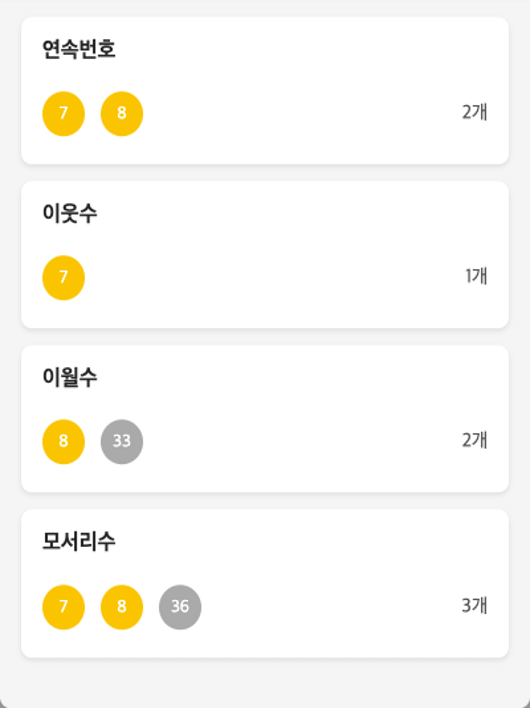Click yellow ball 7 in 모서리수 card
The height and width of the screenshot is (708, 530).
[x=64, y=607]
